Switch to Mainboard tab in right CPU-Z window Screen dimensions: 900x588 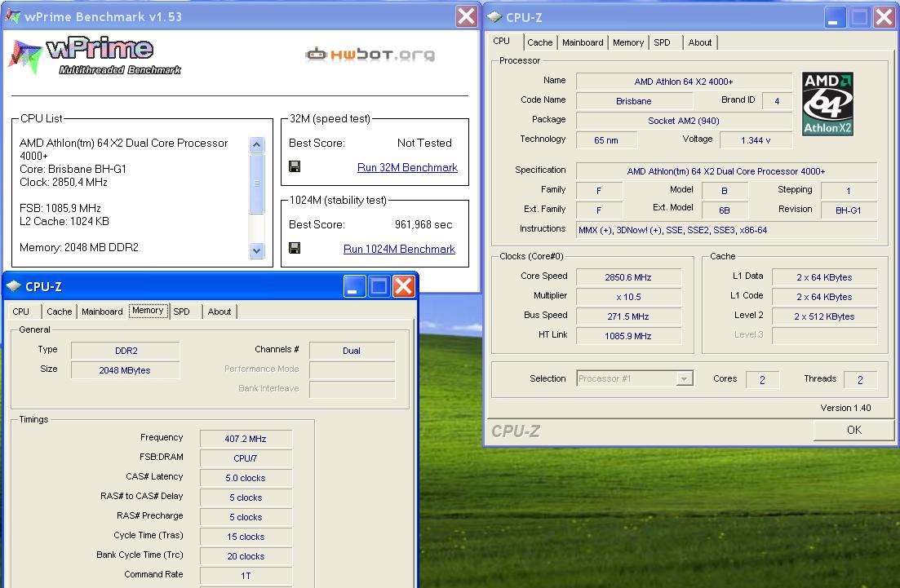[x=583, y=42]
